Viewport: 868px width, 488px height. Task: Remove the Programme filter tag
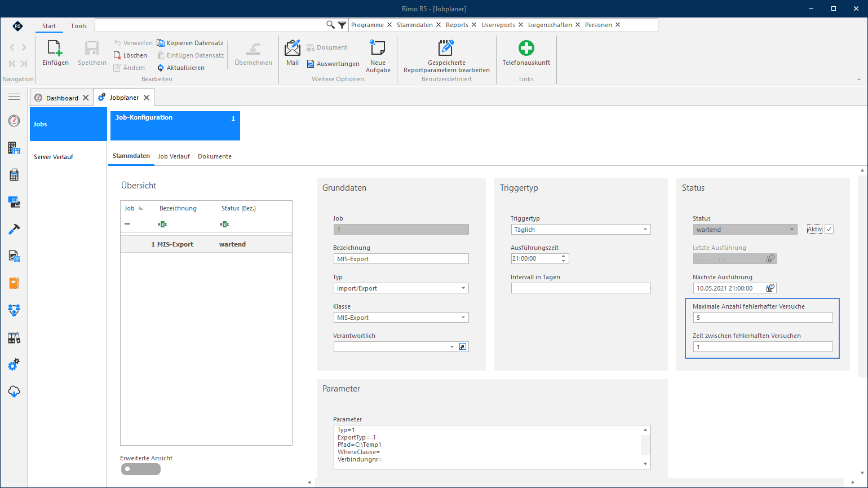389,25
